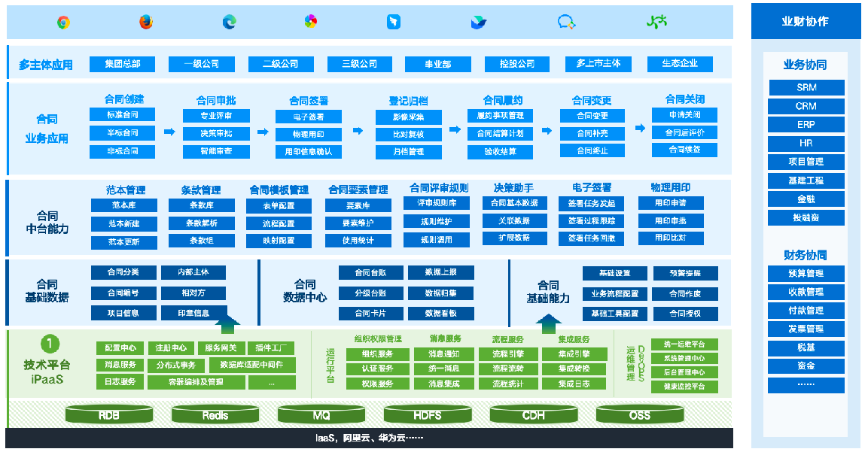Select SRM in the 业务协同 list

tap(806, 87)
